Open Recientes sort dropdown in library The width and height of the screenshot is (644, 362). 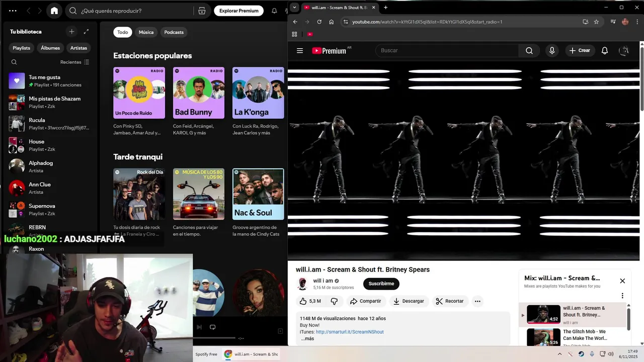coord(74,62)
